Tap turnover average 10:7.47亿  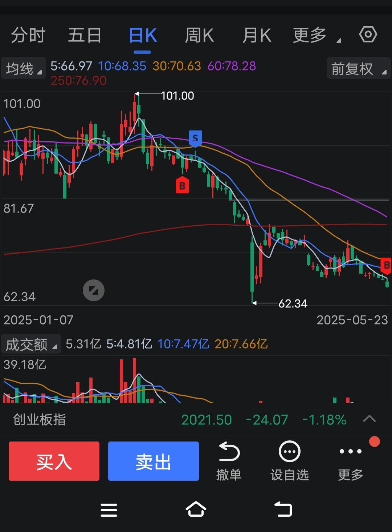pyautogui.click(x=183, y=343)
